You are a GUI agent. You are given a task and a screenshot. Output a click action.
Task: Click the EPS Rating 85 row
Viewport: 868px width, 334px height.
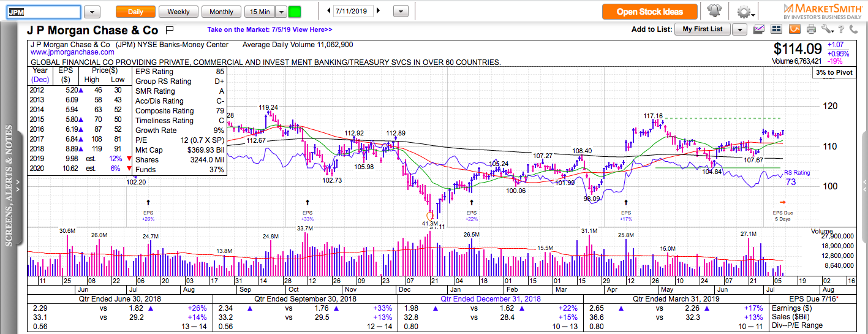[x=180, y=72]
